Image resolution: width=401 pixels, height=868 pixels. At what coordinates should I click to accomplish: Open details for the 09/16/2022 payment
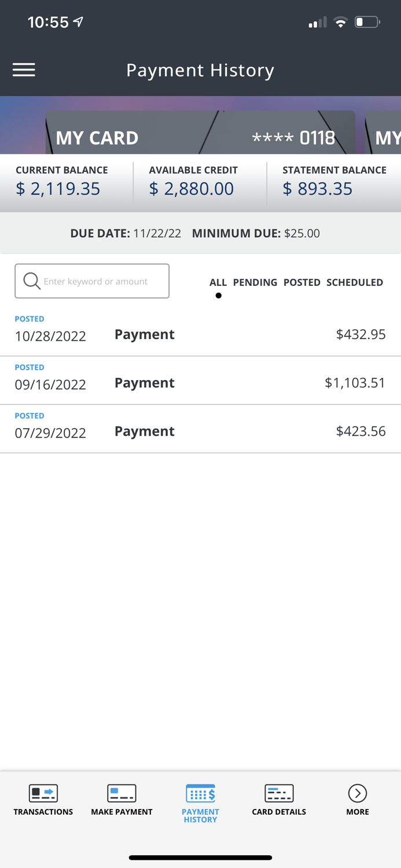(x=200, y=382)
